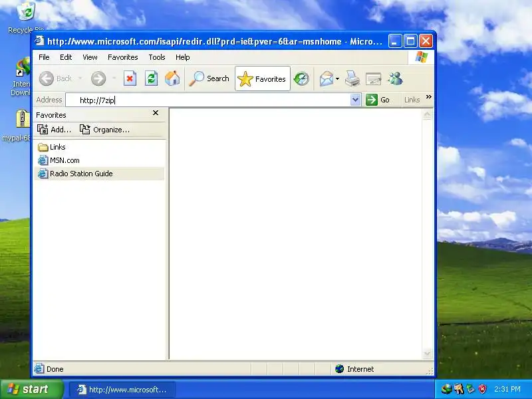The image size is (532, 399).
Task: Click the scrollbar down arrow
Action: 427,354
